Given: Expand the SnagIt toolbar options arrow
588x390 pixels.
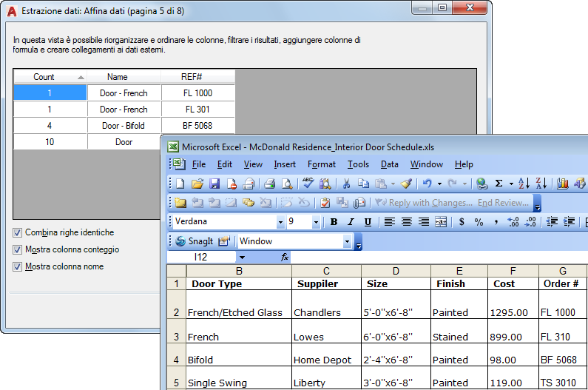Looking at the screenshot, I should 359,241.
